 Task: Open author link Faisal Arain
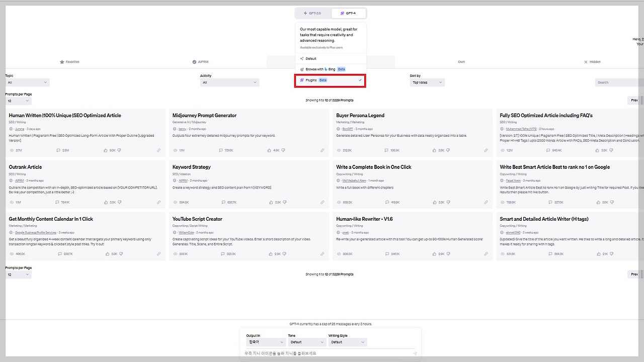[x=513, y=180]
